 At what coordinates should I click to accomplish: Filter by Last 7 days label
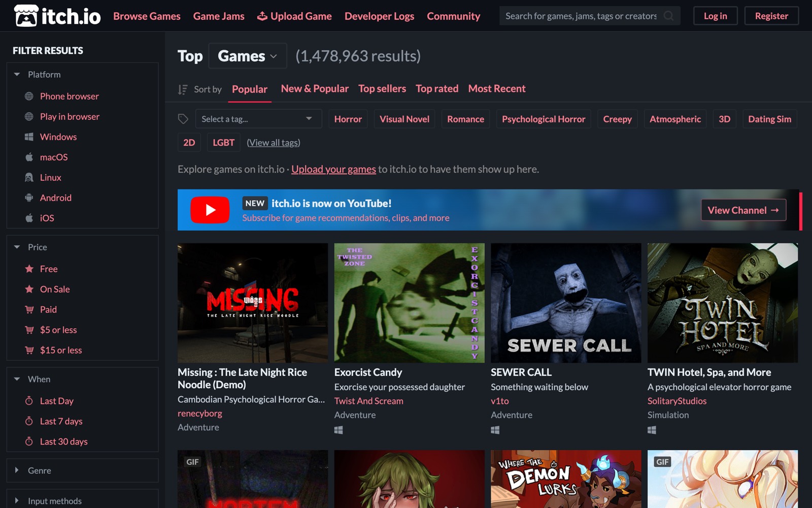click(x=61, y=421)
